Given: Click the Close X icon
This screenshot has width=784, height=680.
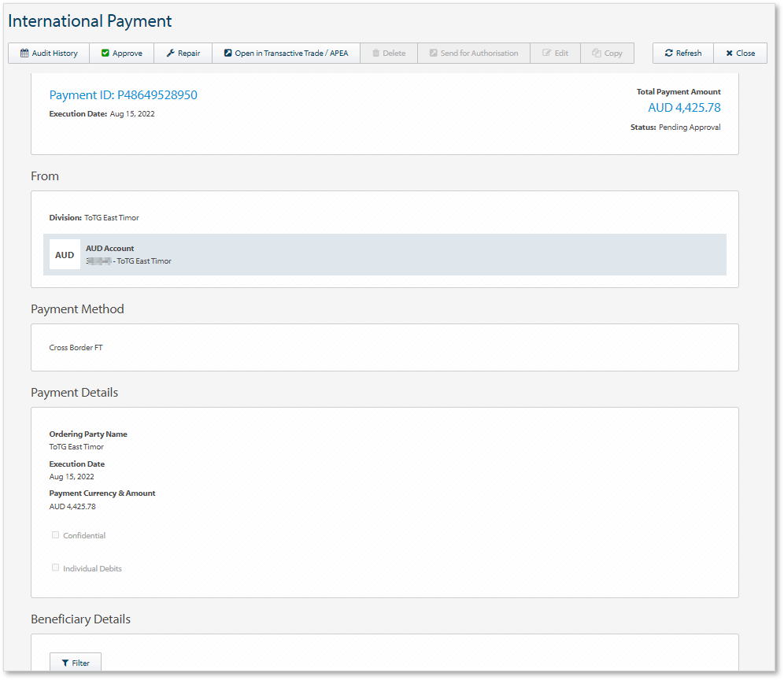Looking at the screenshot, I should tap(729, 53).
